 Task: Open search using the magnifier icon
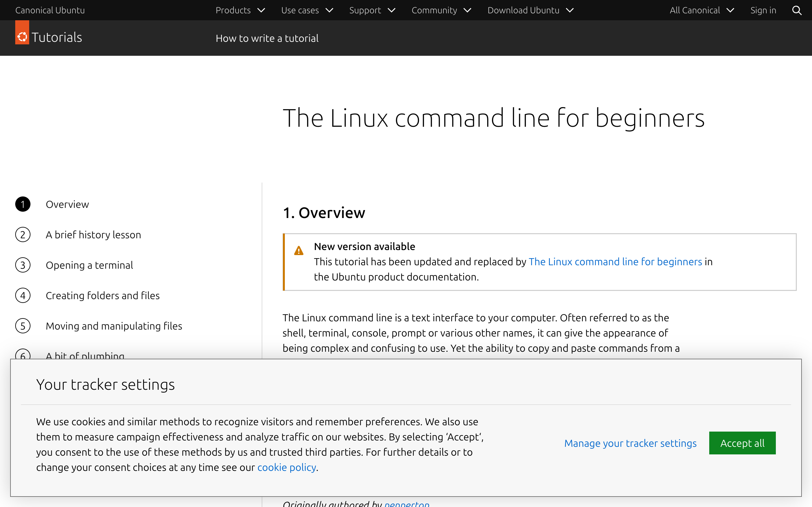(x=797, y=10)
